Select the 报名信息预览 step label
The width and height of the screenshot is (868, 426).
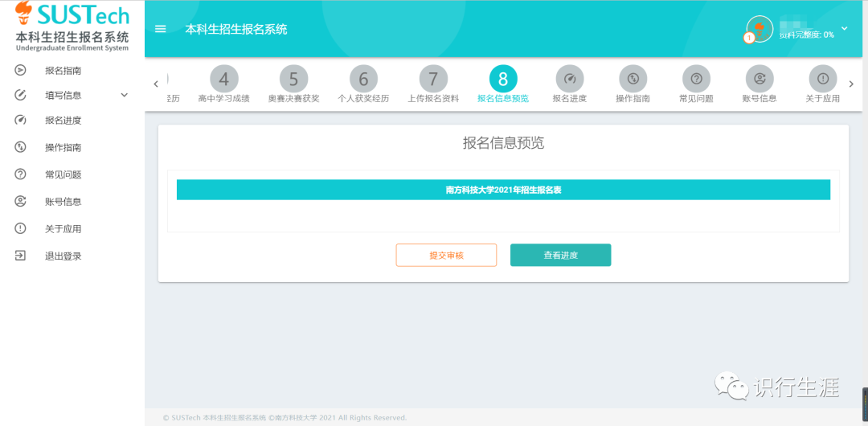point(503,99)
